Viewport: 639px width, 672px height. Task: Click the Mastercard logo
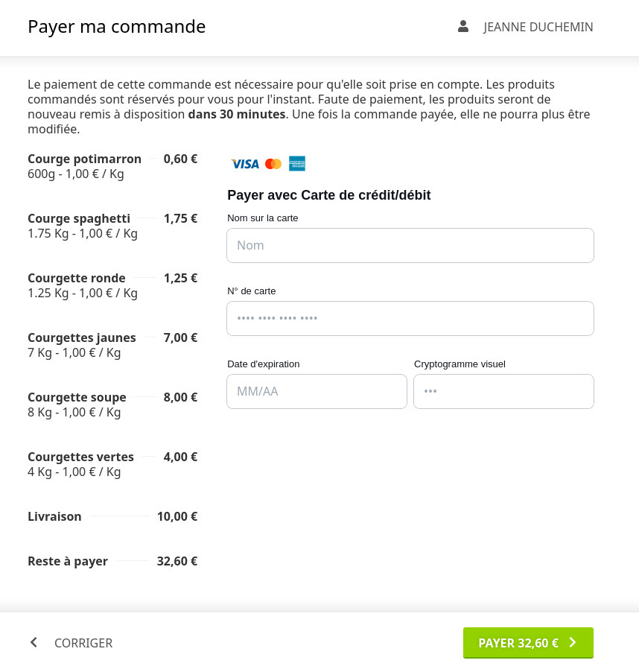click(273, 164)
